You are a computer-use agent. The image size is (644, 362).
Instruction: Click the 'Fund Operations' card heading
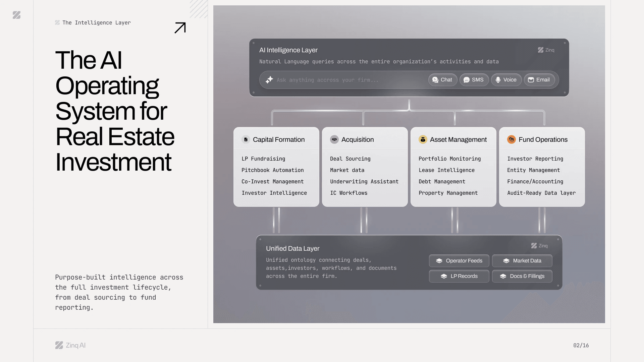pyautogui.click(x=543, y=139)
